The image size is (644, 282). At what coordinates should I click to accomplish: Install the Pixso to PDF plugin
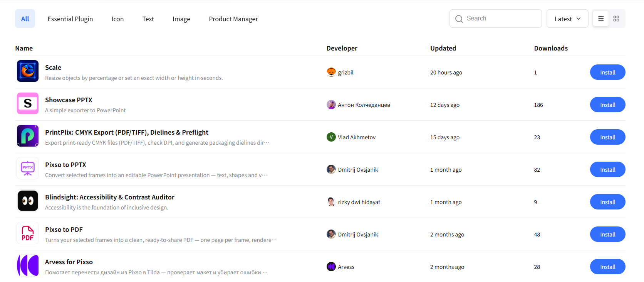(608, 234)
